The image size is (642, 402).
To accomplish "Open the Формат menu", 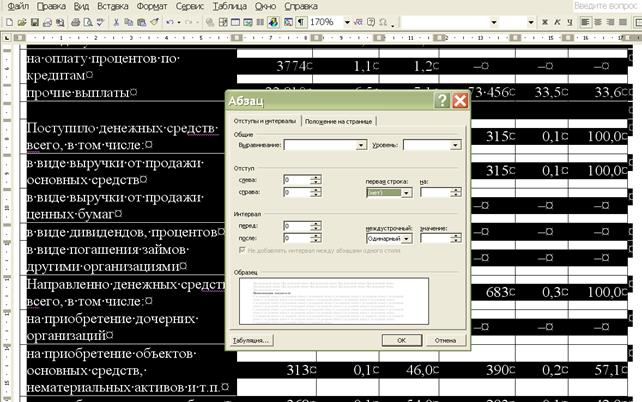I will (x=153, y=6).
